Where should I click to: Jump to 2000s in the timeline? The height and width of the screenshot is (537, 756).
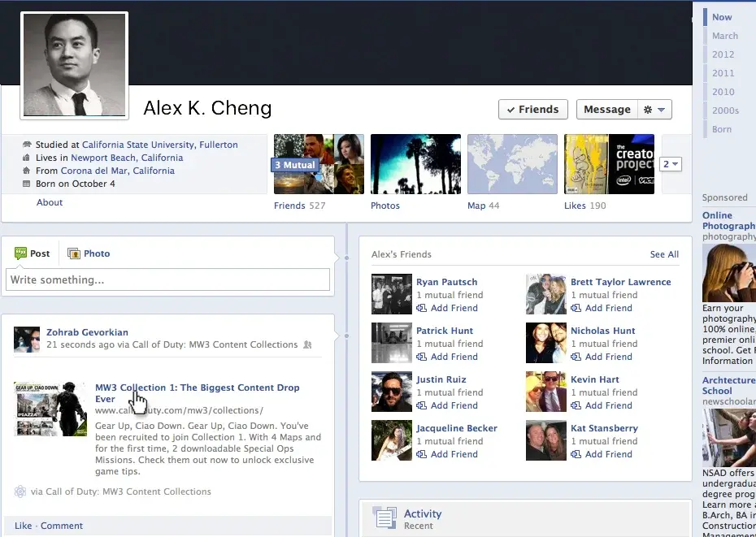point(725,110)
